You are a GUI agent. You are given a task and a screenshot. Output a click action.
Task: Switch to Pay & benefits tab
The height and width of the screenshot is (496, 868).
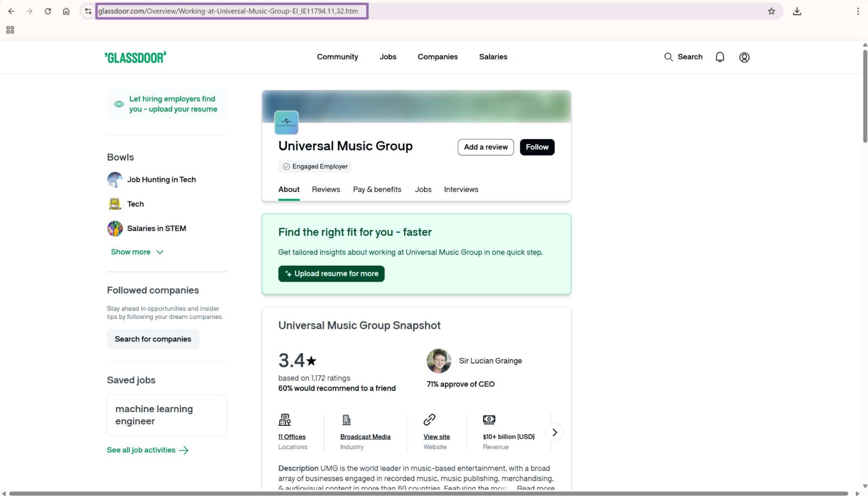click(x=377, y=190)
